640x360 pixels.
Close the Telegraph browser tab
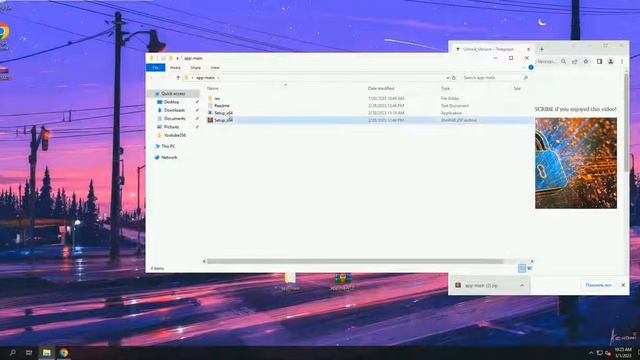coord(529,49)
